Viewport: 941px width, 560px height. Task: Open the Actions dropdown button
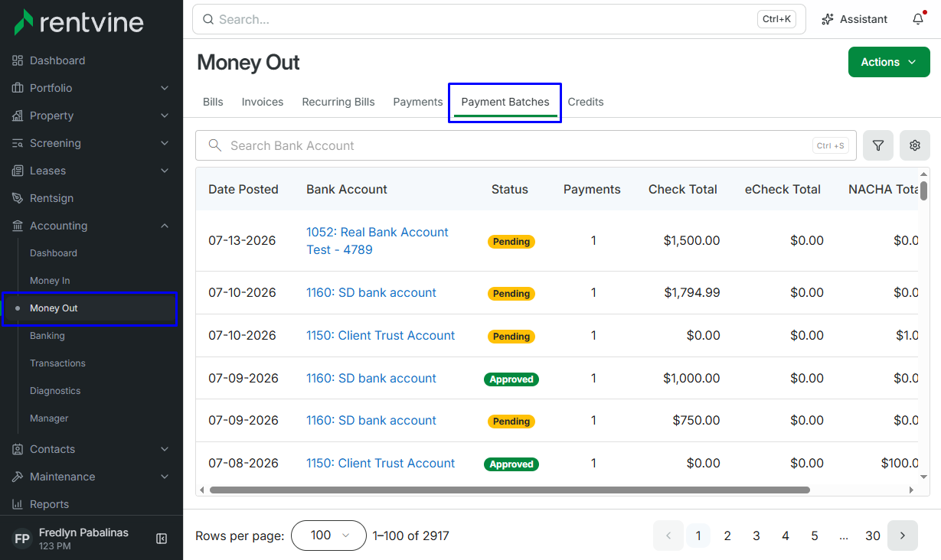(x=889, y=62)
